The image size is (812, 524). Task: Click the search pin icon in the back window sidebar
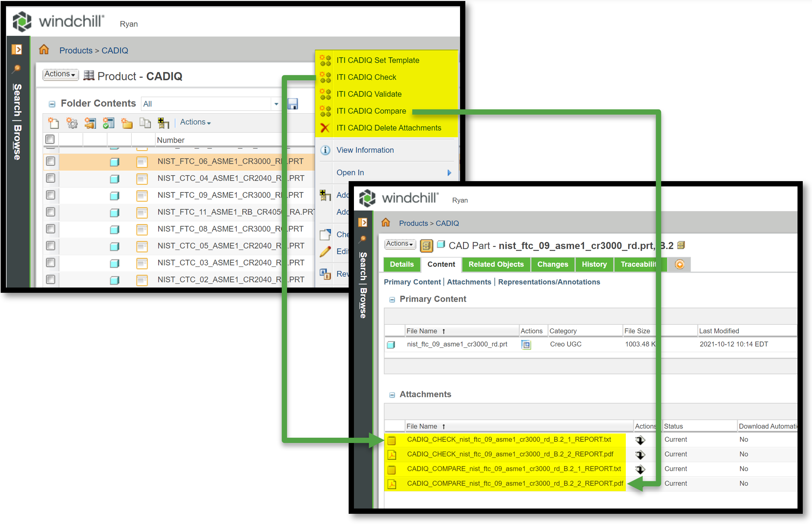point(16,69)
